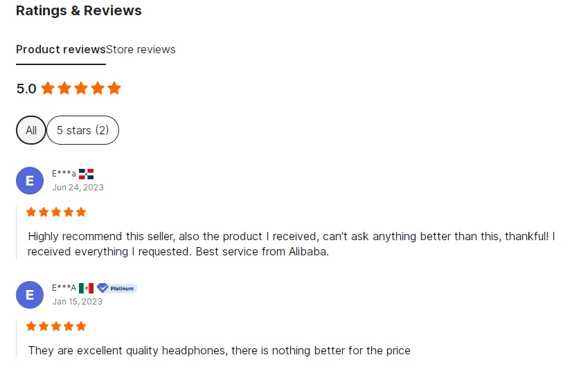Click the 5.0 overall rating score
Screen dimensions: 588x380
(26, 89)
